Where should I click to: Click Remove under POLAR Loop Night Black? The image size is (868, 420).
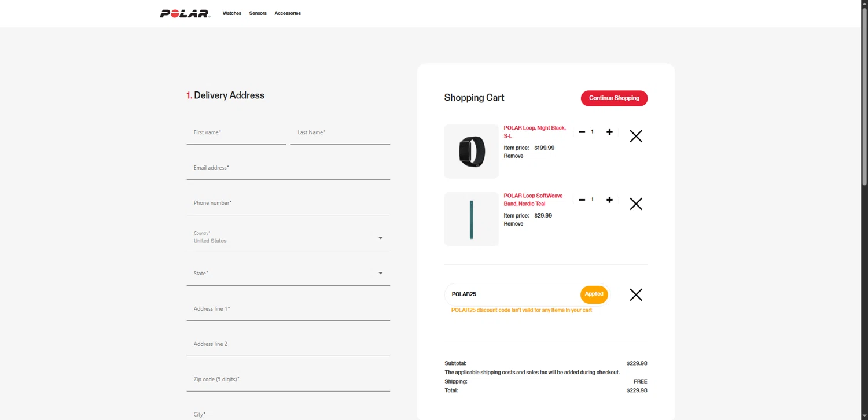click(x=513, y=156)
